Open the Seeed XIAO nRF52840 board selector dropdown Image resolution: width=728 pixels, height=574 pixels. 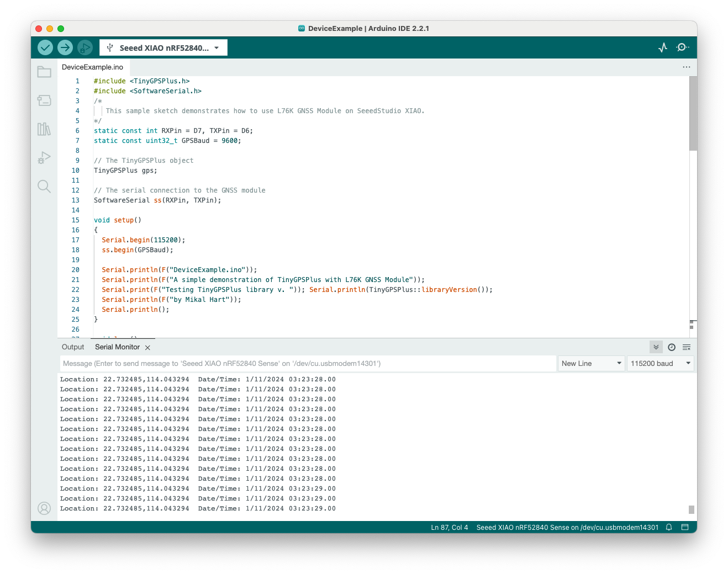coord(163,47)
